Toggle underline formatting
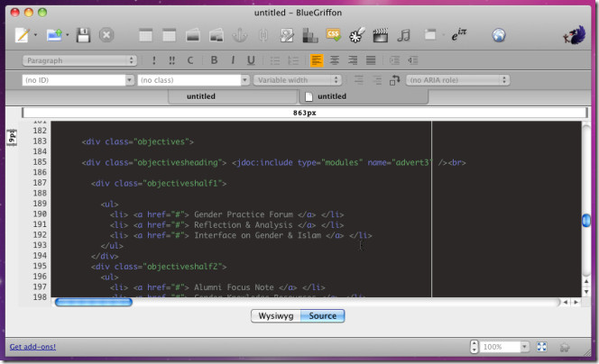599x364 pixels. pos(251,60)
